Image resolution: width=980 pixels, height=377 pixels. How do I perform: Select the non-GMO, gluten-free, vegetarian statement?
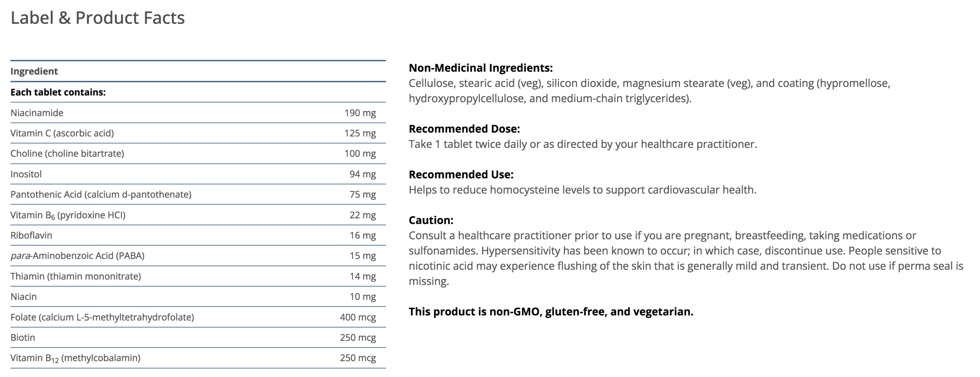click(x=550, y=312)
